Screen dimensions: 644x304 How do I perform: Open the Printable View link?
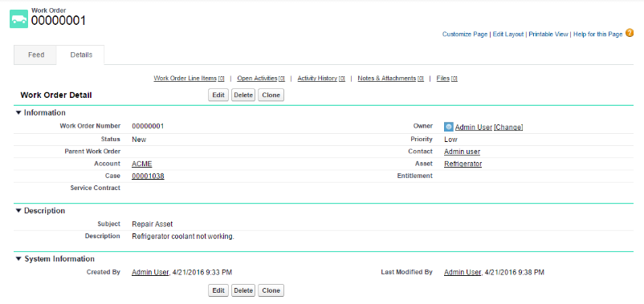coord(548,34)
